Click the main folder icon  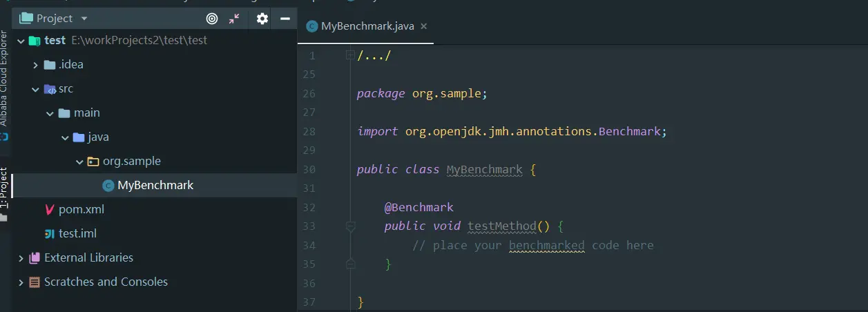coord(64,113)
